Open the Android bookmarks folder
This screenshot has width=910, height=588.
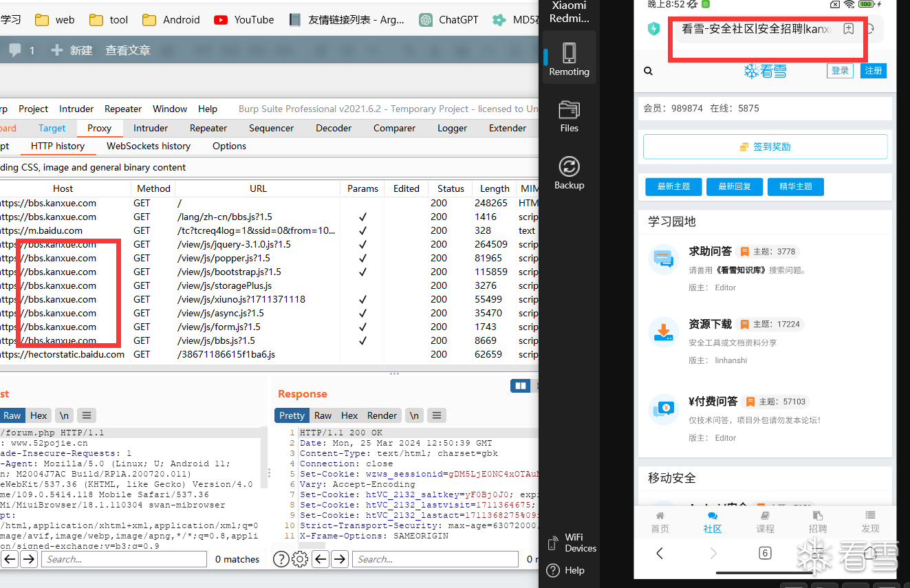point(171,20)
